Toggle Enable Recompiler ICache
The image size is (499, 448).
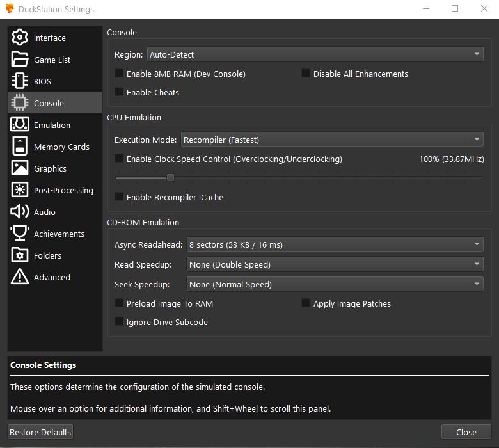(x=119, y=196)
